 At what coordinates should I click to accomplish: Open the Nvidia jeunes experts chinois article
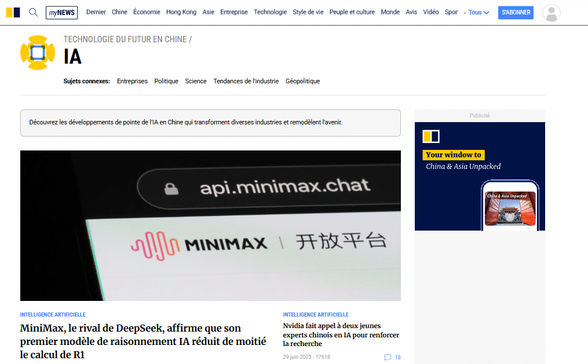(x=341, y=335)
